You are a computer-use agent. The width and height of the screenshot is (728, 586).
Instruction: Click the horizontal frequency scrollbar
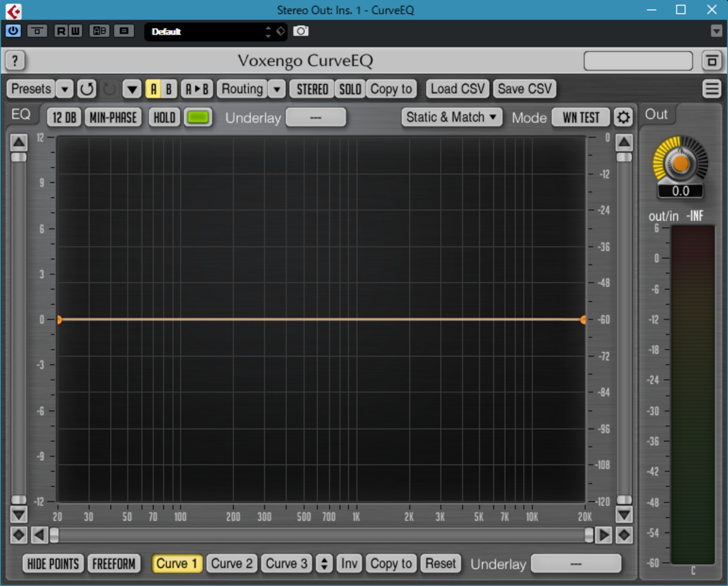pyautogui.click(x=321, y=535)
